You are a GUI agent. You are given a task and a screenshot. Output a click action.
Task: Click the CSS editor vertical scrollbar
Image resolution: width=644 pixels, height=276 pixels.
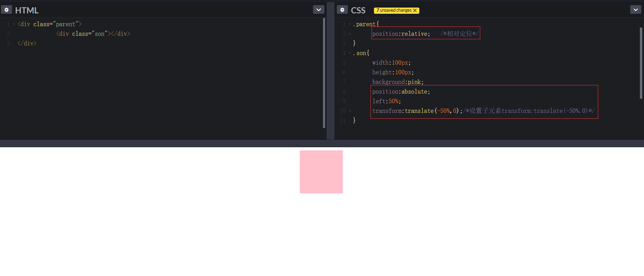(x=641, y=63)
